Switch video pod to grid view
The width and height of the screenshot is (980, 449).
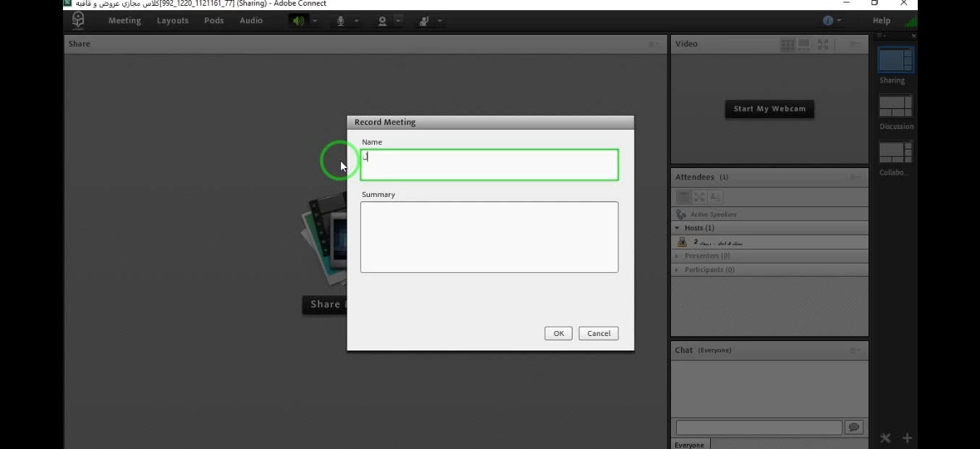(787, 44)
